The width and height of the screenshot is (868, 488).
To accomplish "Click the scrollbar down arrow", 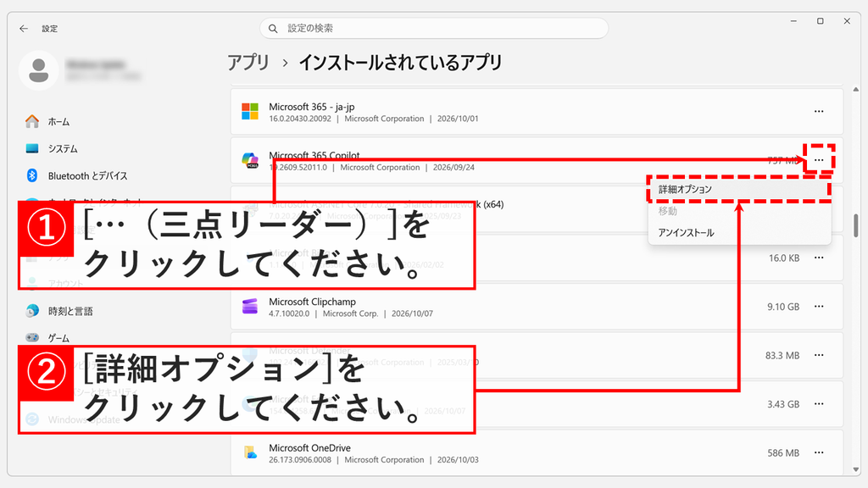I will point(856,469).
